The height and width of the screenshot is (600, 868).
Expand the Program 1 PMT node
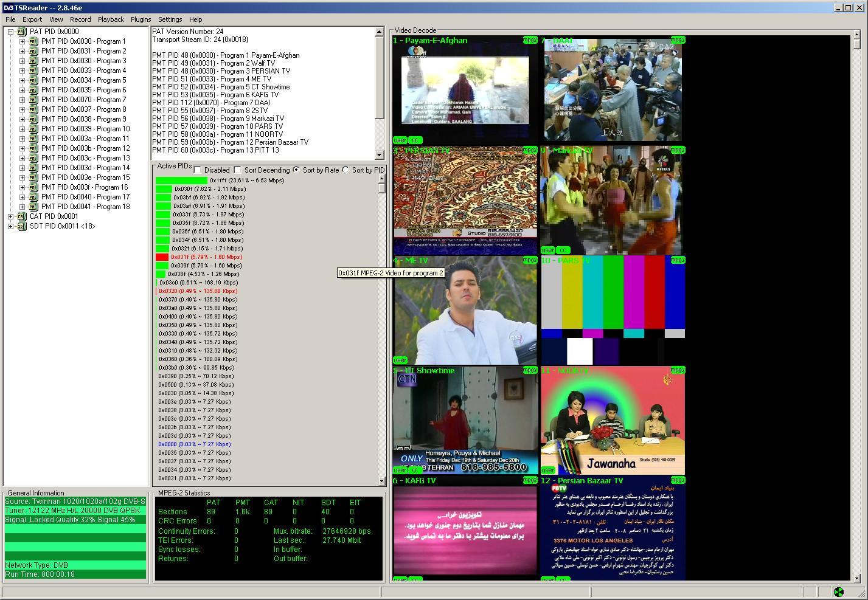coord(22,41)
